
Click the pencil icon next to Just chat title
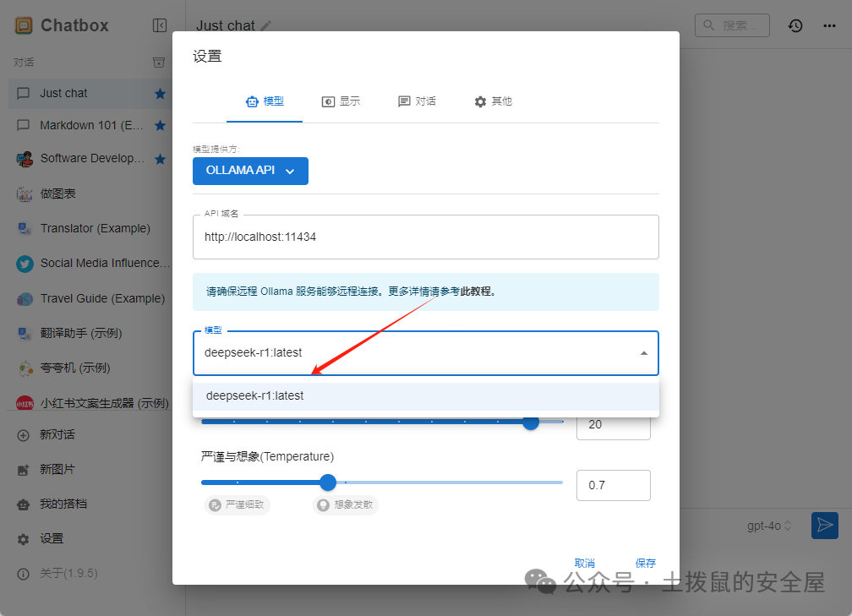(265, 25)
